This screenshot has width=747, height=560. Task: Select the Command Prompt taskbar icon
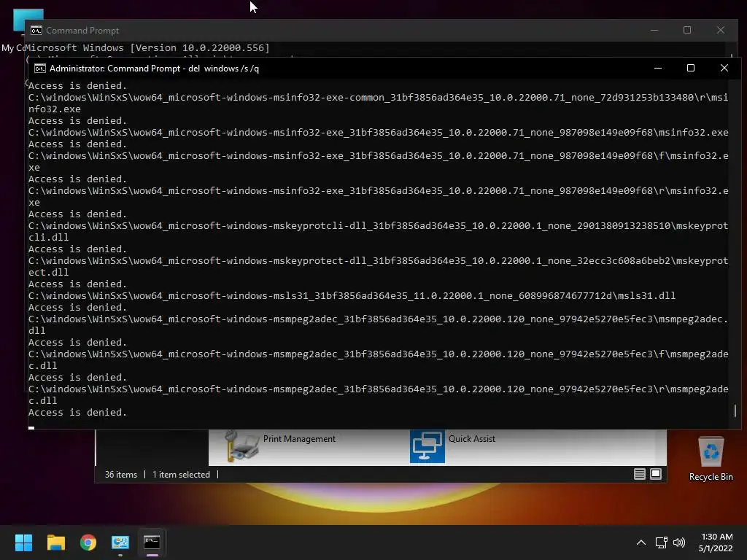[x=152, y=542]
